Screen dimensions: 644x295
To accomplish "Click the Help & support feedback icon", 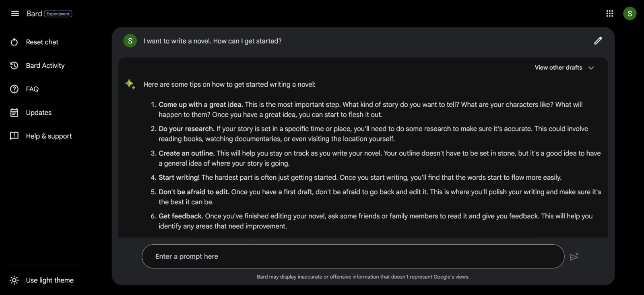I will [14, 136].
